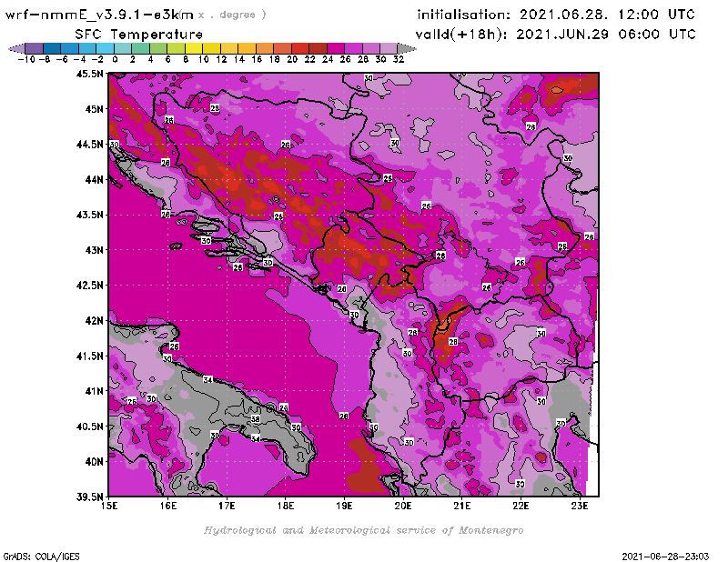Select the red-orange swatch between 18 and 20
This screenshot has height=562, width=728.
pyautogui.click(x=282, y=49)
